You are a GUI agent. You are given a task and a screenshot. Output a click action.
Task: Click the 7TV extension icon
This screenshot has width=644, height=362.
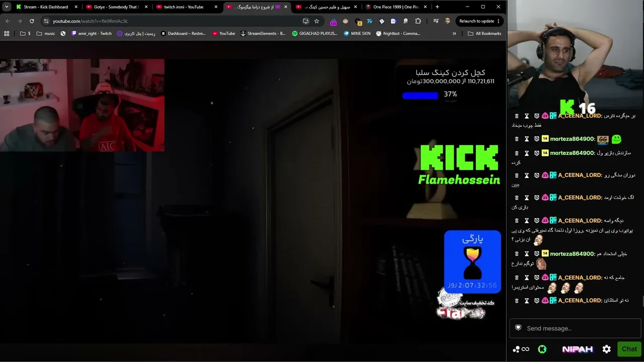369,21
